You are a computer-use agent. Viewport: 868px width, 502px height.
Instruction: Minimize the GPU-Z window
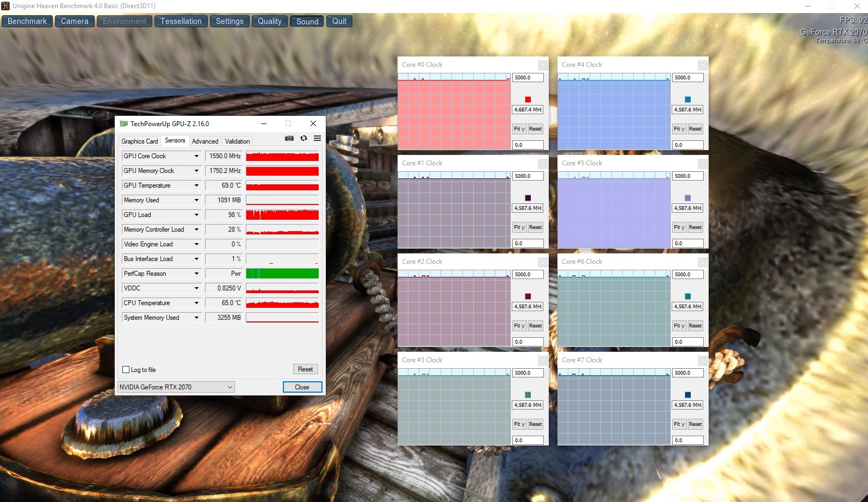click(264, 124)
